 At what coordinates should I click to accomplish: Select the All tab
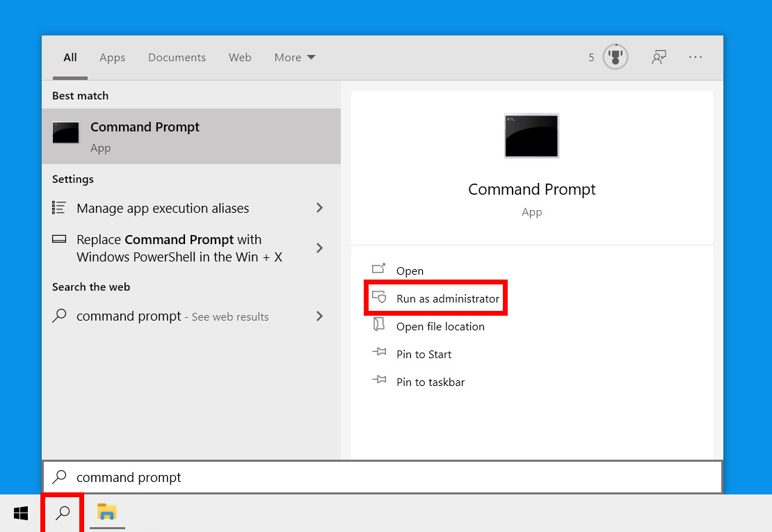coord(70,58)
